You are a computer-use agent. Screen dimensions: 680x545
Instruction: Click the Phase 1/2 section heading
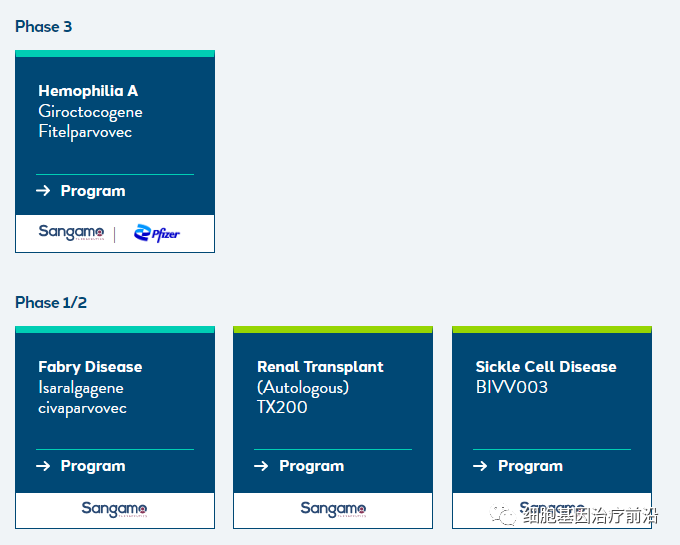pos(51,302)
